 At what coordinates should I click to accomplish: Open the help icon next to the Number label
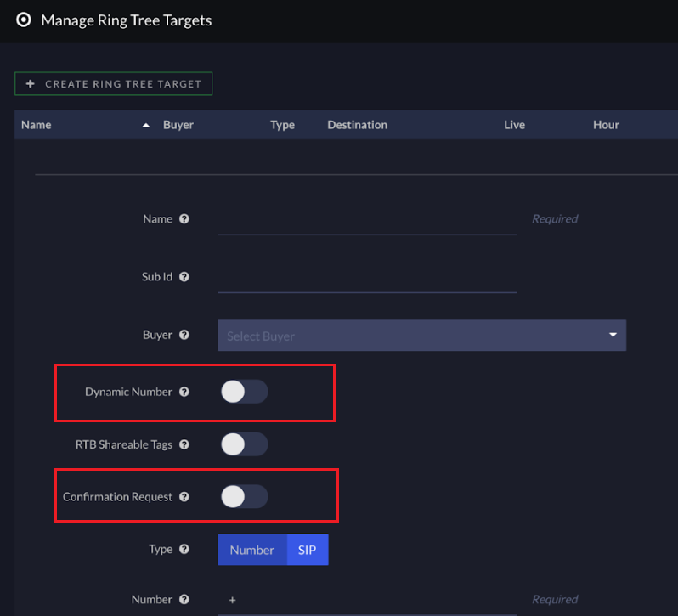[184, 599]
